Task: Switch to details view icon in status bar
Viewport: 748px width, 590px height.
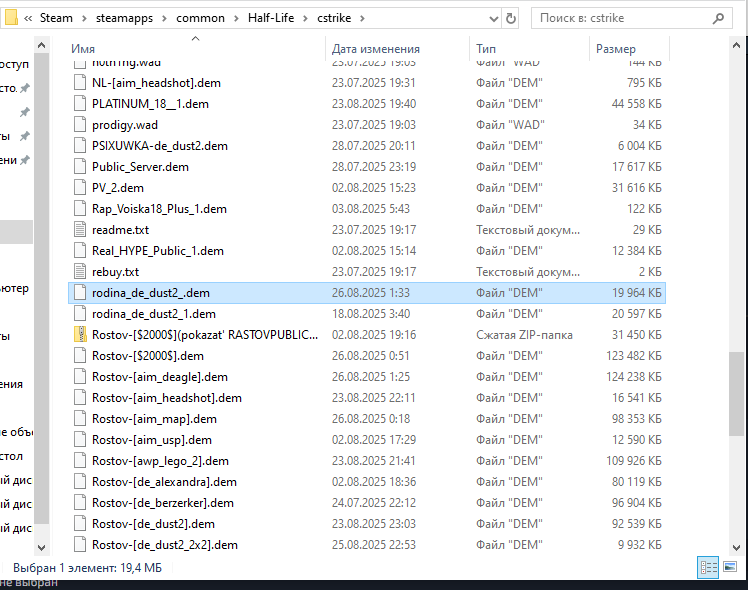Action: tap(708, 568)
